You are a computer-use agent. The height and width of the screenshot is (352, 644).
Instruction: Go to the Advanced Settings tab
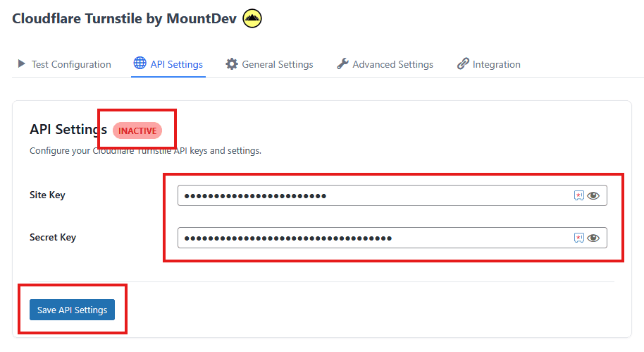[385, 64]
